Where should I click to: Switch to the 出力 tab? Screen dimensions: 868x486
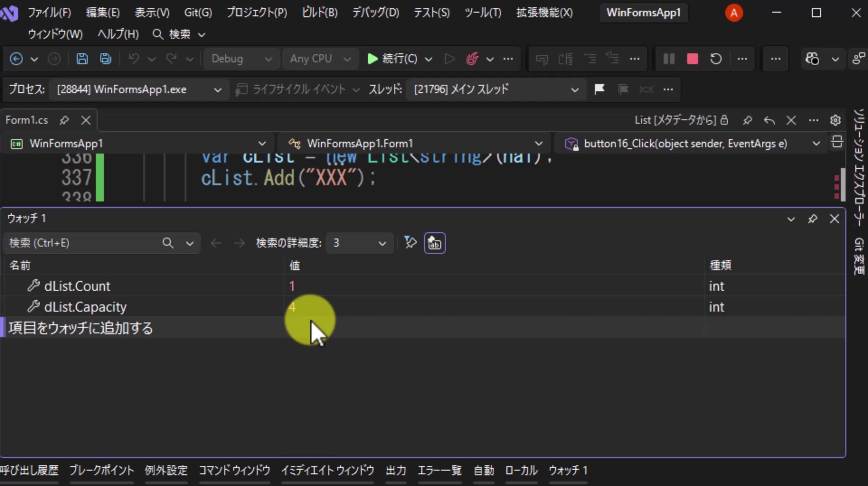pos(396,471)
